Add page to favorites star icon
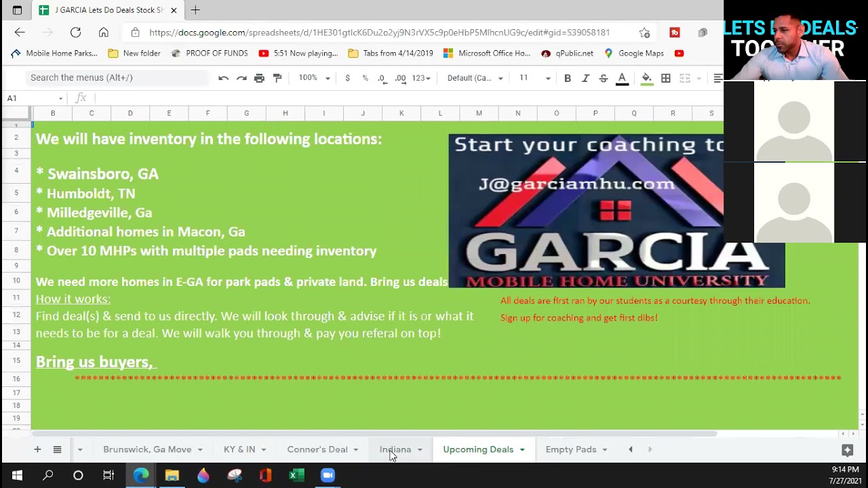The height and width of the screenshot is (488, 868). [644, 33]
